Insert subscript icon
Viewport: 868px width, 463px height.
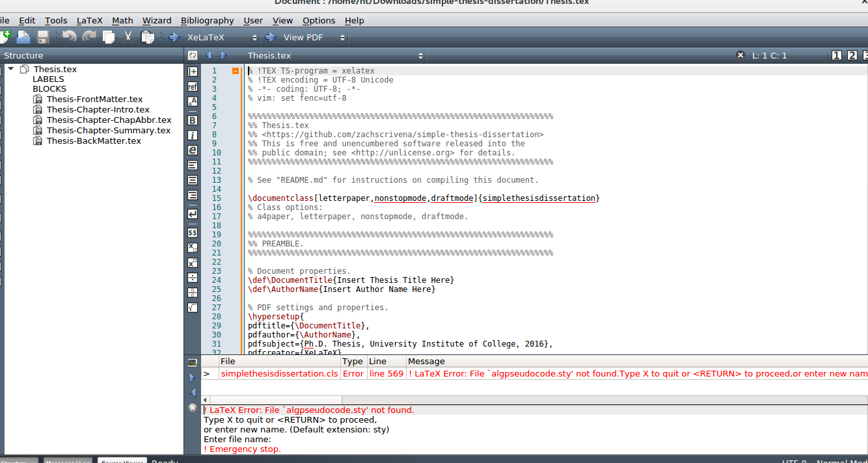coord(193,248)
